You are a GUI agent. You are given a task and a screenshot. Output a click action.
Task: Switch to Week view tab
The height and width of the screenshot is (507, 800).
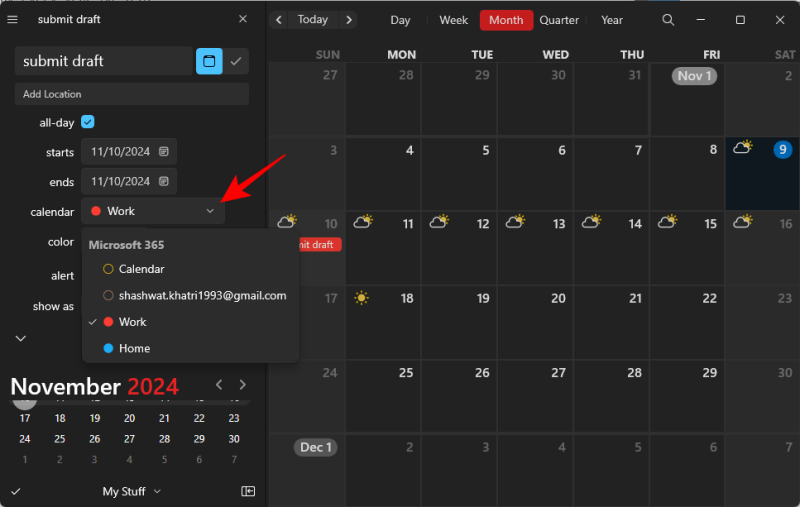454,20
